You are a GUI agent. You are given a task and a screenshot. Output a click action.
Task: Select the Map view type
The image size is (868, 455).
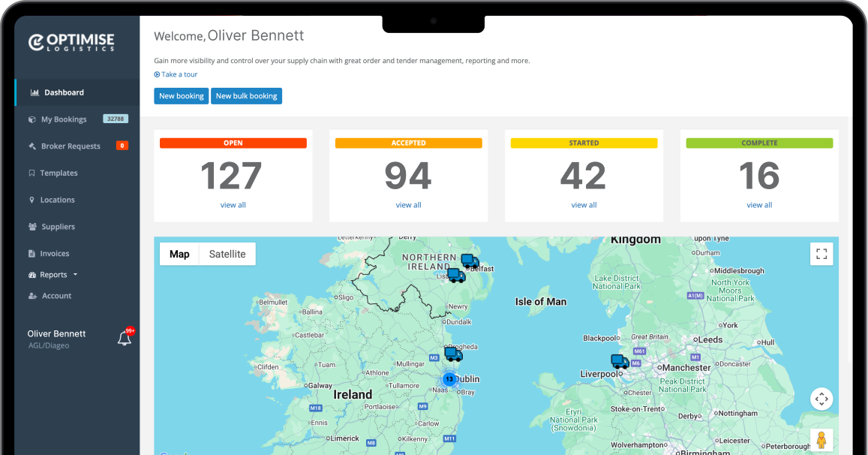click(x=179, y=254)
